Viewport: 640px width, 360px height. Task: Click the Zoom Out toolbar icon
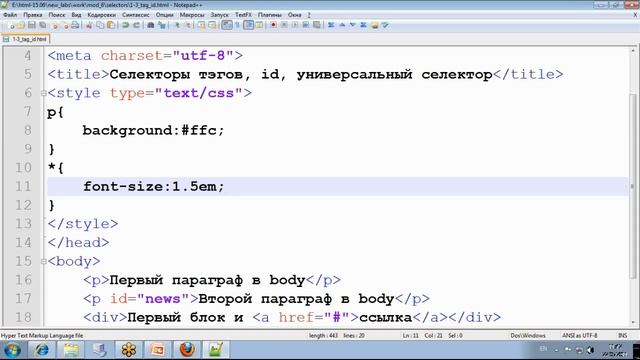pos(188,25)
